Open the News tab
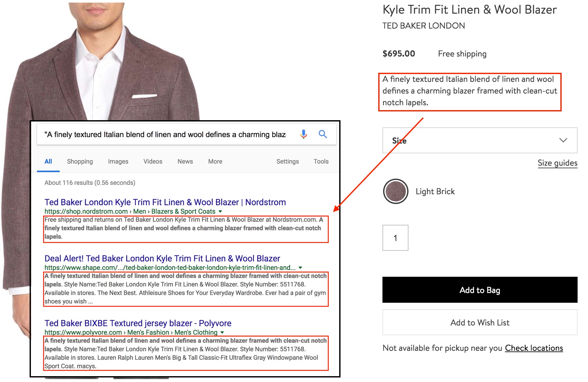Viewport: 588px width, 382px height. tap(185, 161)
